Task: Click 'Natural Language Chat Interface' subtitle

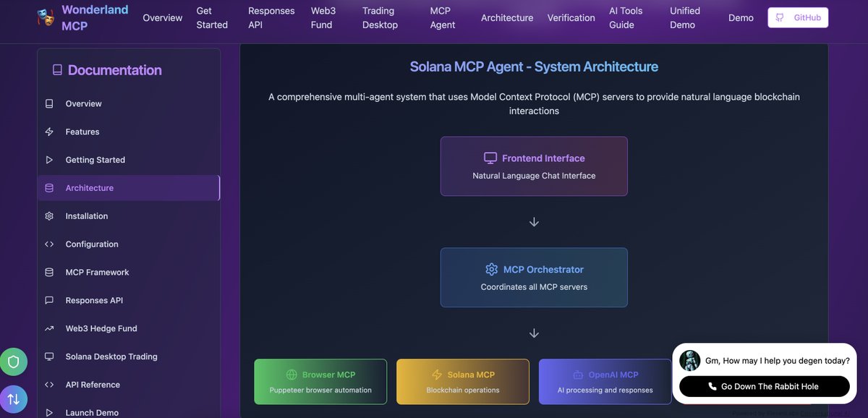Action: (x=534, y=176)
